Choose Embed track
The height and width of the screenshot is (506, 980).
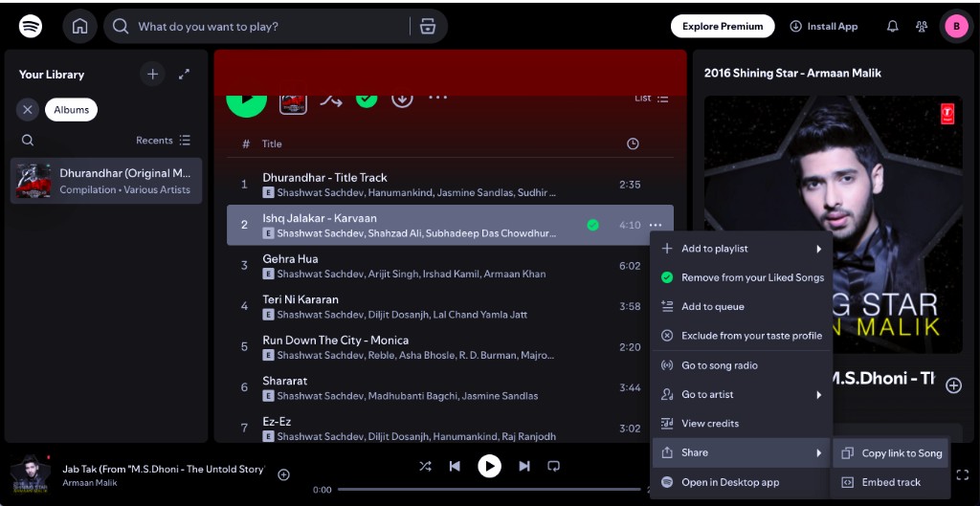click(x=891, y=482)
